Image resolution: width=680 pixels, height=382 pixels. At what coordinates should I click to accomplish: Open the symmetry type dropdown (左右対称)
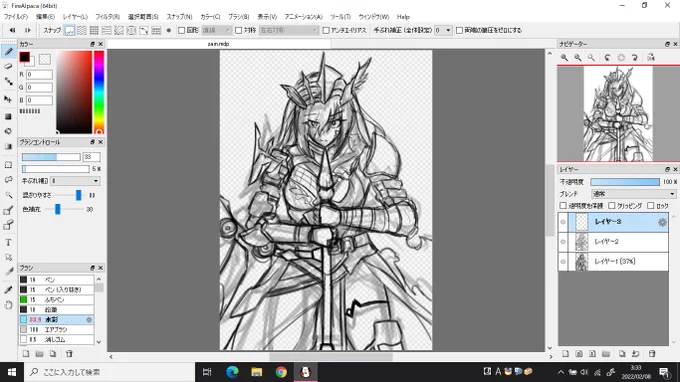pos(288,30)
